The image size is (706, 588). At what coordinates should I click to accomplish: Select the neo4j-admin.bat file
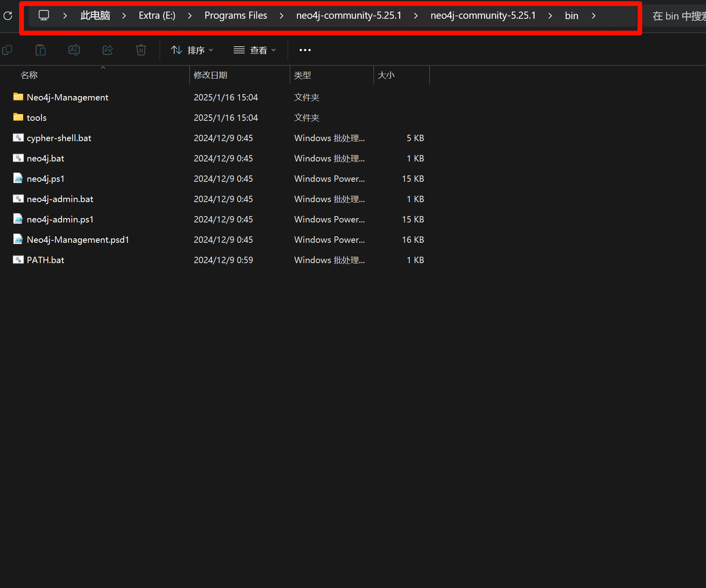(60, 199)
